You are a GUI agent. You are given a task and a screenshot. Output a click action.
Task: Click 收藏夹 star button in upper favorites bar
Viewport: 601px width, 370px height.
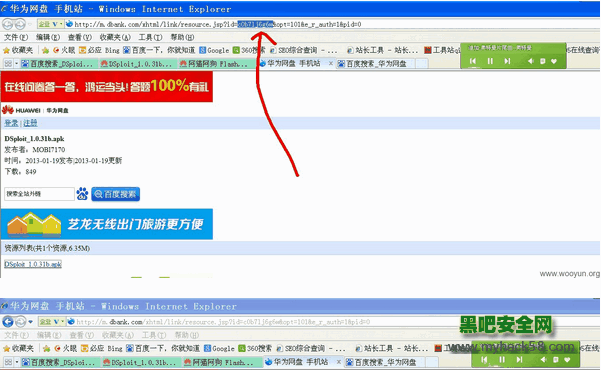(x=18, y=50)
